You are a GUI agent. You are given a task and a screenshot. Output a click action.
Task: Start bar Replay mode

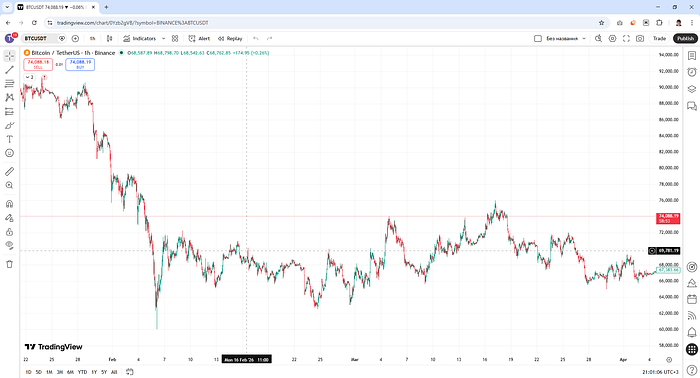[x=230, y=38]
